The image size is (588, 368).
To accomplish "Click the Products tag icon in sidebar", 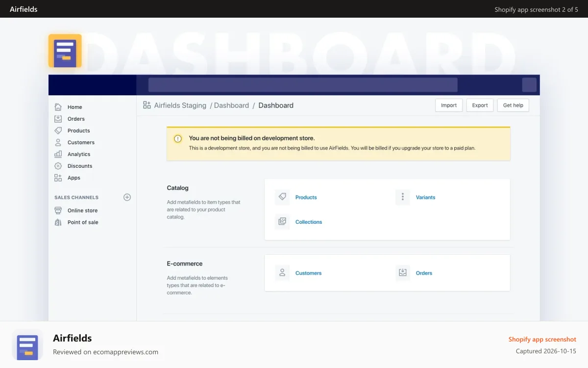I will (x=58, y=131).
